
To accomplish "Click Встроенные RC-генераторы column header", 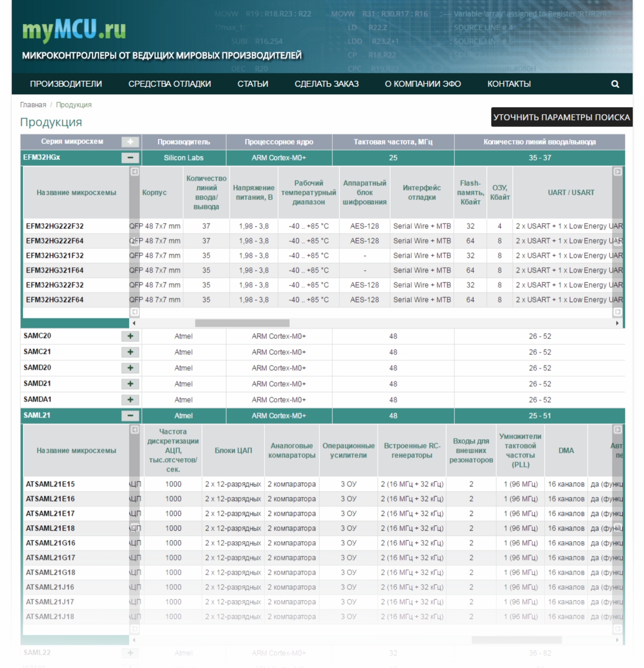I will click(x=412, y=450).
